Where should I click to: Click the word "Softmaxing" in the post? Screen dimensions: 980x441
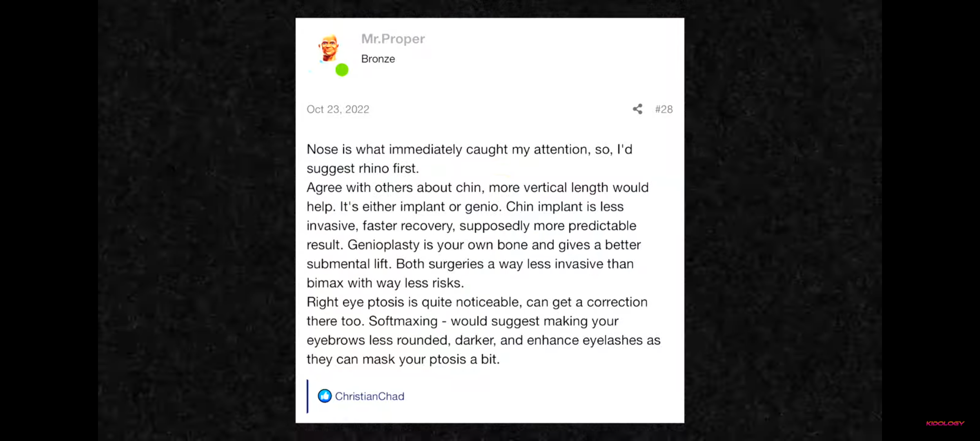coord(403,321)
